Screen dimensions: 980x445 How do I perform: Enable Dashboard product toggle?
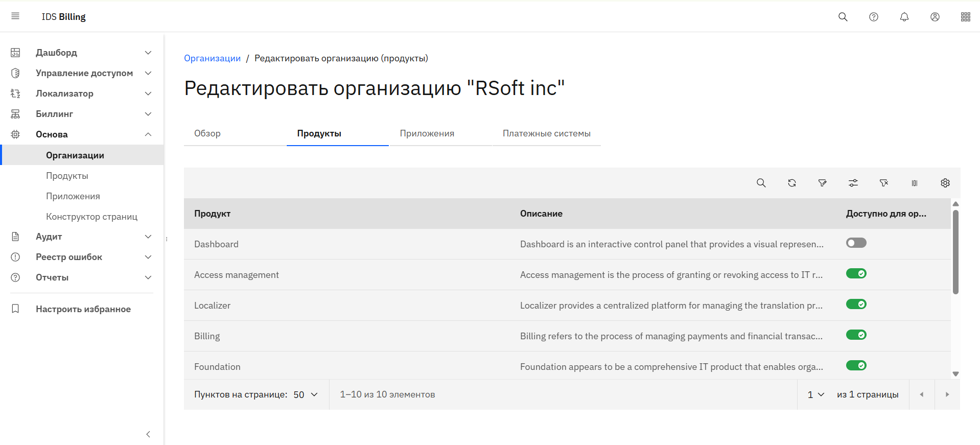[x=856, y=243]
